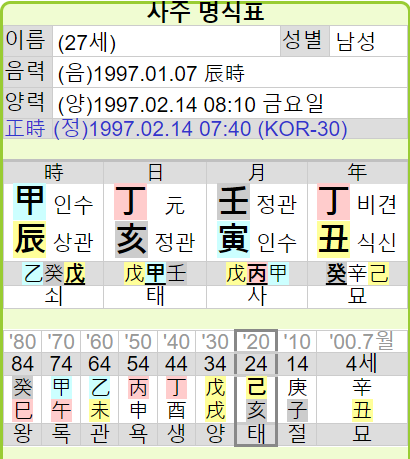
Task: Select the 戊戌 luck pillar
Action: pyautogui.click(x=215, y=399)
